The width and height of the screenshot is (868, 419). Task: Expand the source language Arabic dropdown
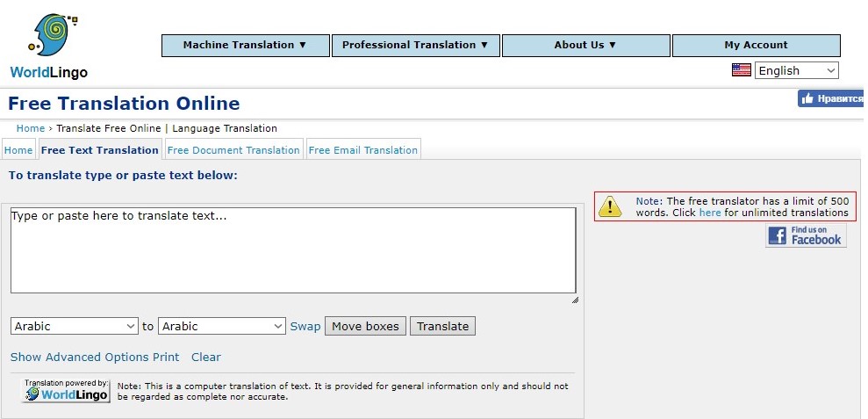coord(75,326)
